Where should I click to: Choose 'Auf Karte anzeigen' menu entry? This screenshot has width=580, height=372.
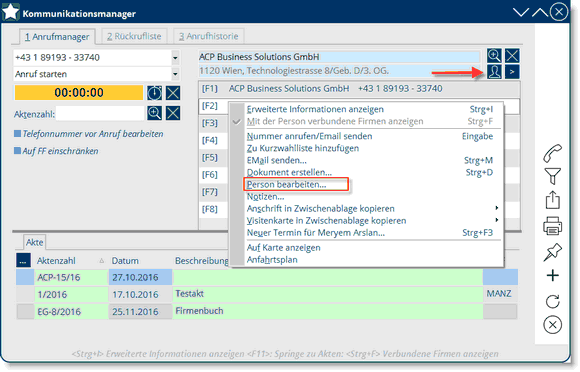click(x=370, y=247)
